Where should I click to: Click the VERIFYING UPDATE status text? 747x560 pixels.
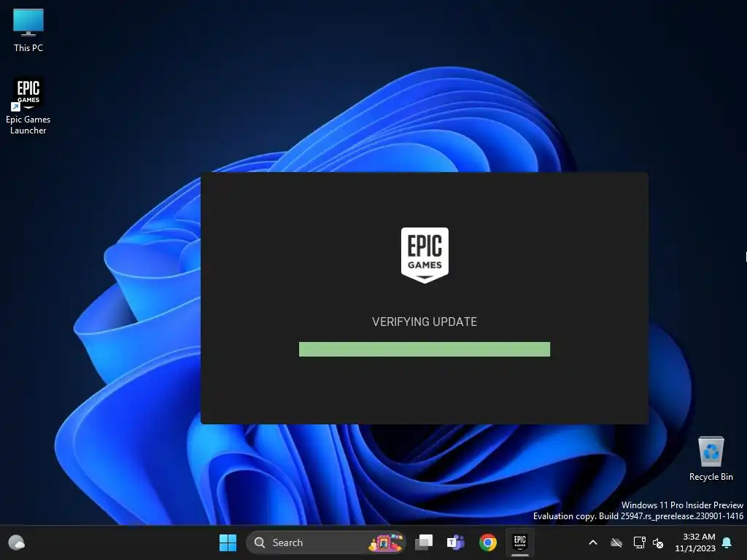(x=424, y=322)
